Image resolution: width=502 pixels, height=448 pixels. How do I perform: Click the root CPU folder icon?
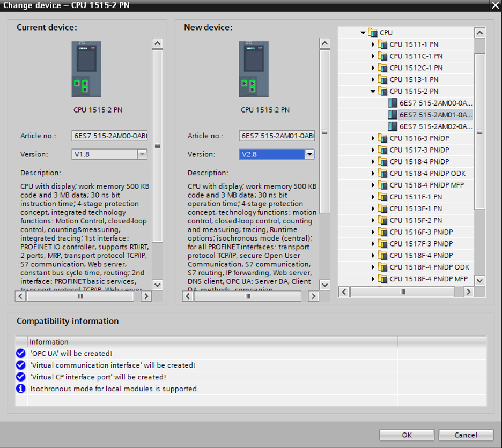(x=372, y=33)
